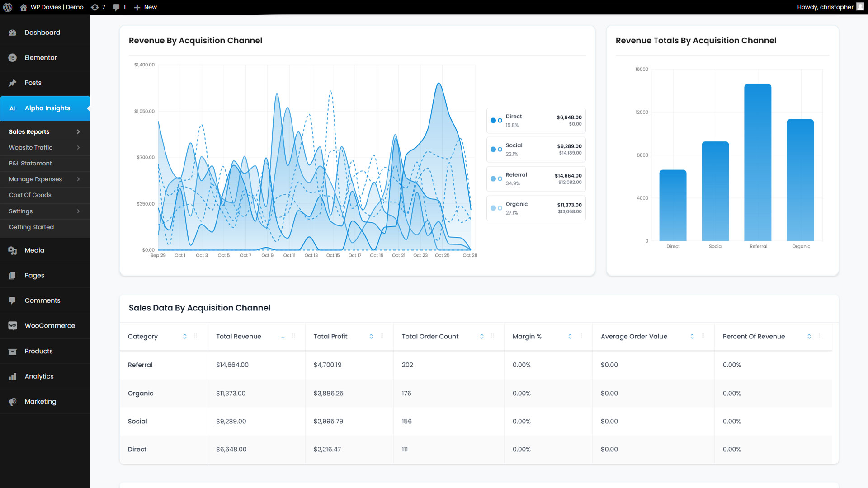This screenshot has width=868, height=488.
Task: Click the Referral bar in totals chart
Action: pyautogui.click(x=758, y=163)
